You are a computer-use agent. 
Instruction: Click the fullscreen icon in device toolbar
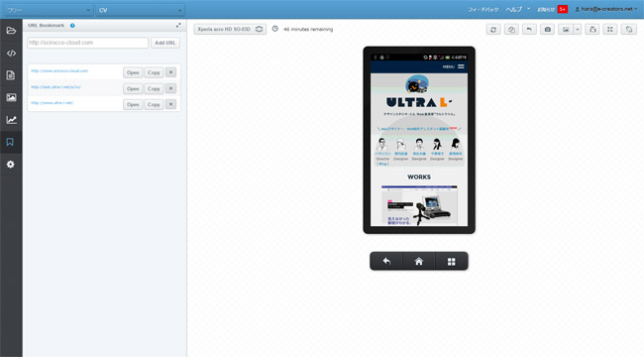tap(610, 29)
